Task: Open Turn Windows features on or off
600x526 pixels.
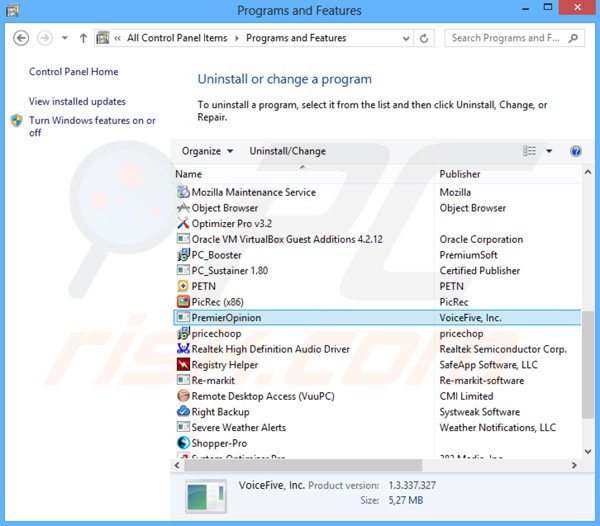Action: pyautogui.click(x=92, y=126)
